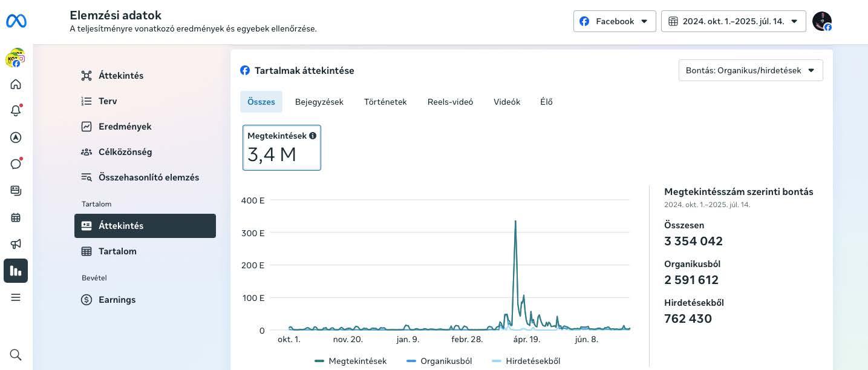Open the Home icon in left rail
The image size is (868, 370).
16,84
